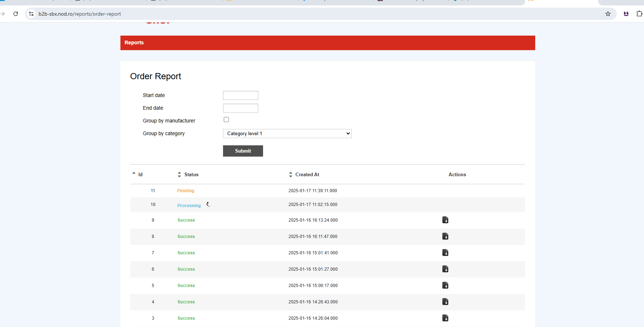The height and width of the screenshot is (327, 644).
Task: Download report for order Id 5
Action: coord(445,285)
